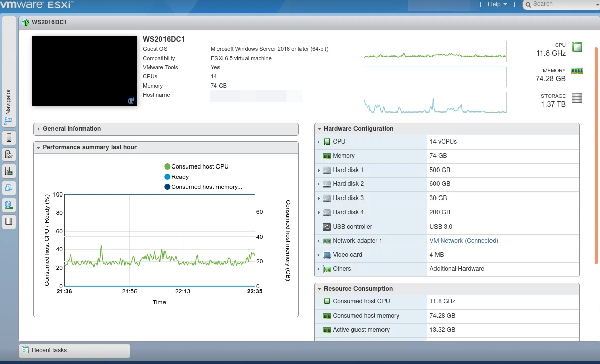
Task: Open the black VM console thumbnail
Action: [85, 71]
